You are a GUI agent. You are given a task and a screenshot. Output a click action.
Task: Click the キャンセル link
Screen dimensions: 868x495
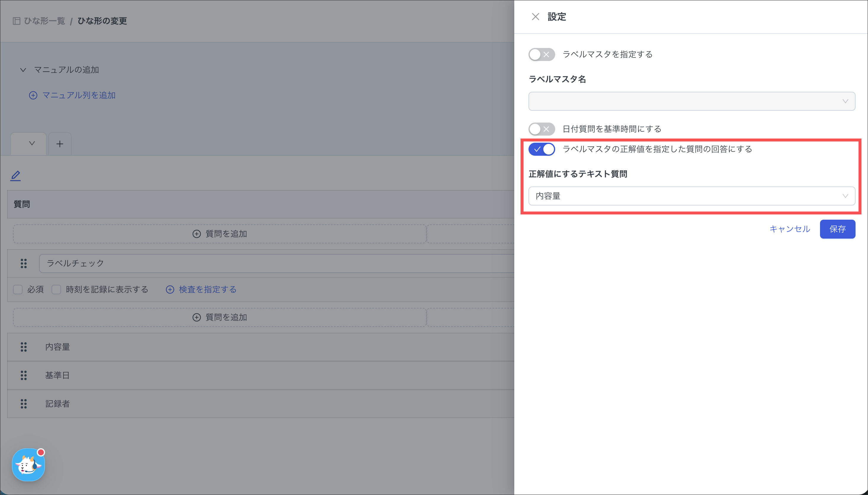coord(789,229)
